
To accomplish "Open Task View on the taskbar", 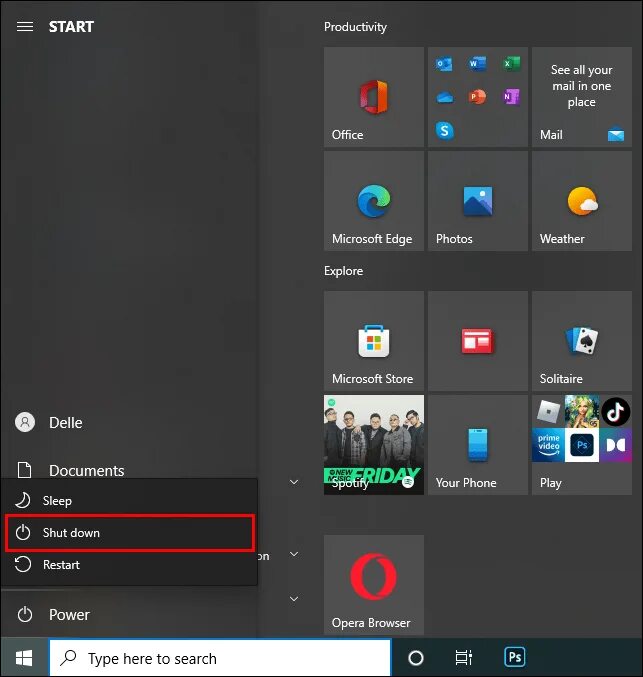I will 463,658.
